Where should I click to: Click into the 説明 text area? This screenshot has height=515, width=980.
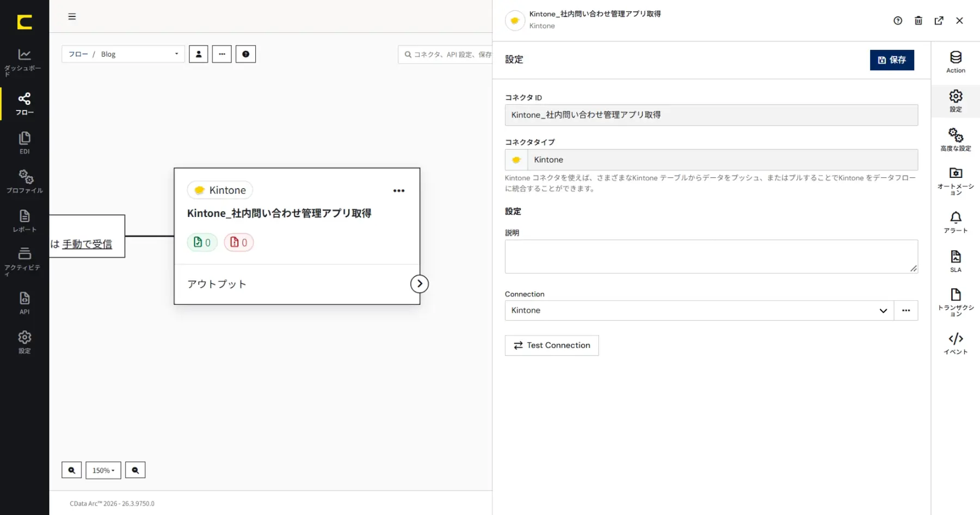pyautogui.click(x=711, y=257)
